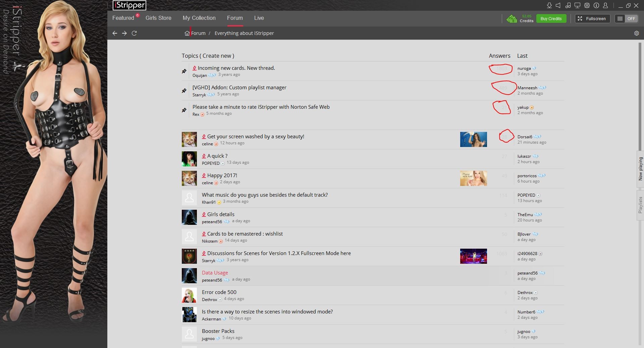644x348 pixels.
Task: Click pin icon beside Custom playlist manager thread
Action: (x=184, y=91)
